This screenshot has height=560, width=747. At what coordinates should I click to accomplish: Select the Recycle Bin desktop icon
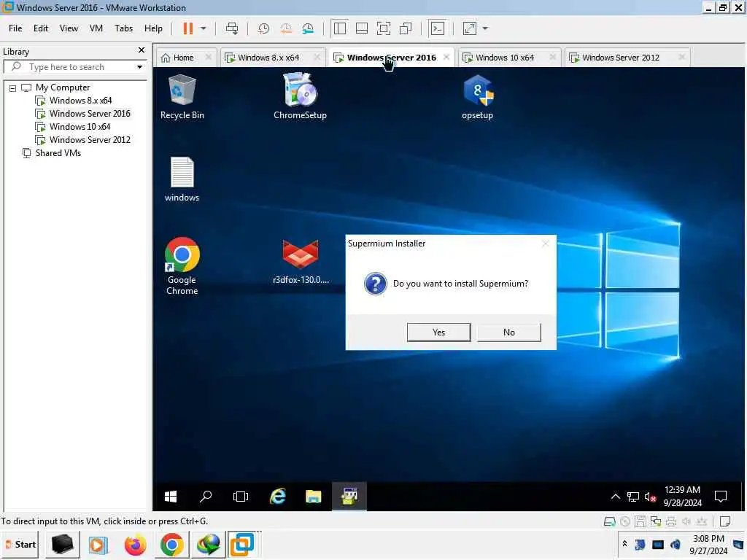point(182,97)
